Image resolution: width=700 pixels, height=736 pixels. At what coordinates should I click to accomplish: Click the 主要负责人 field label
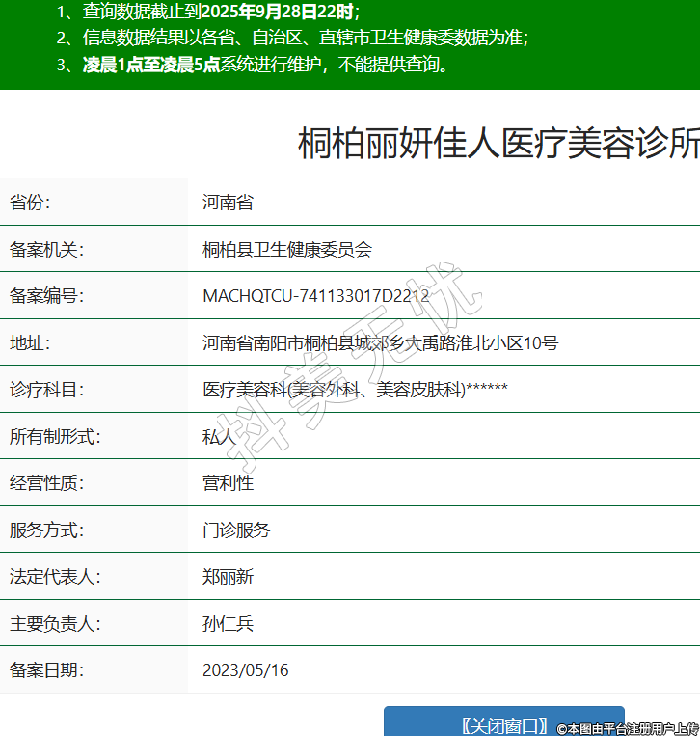point(55,623)
